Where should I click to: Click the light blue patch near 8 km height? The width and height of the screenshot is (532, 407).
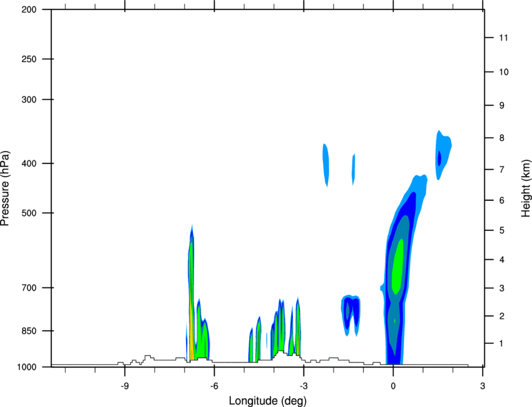443,155
